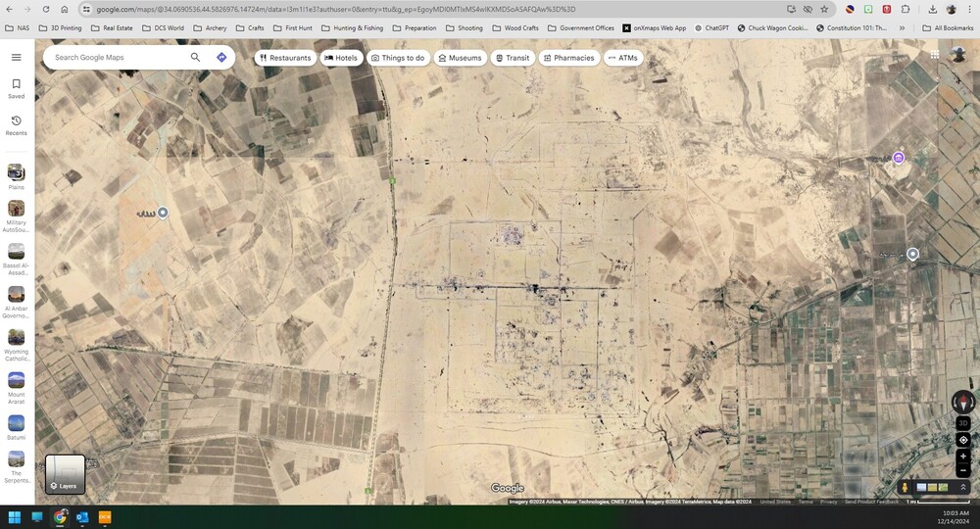The width and height of the screenshot is (980, 529).
Task: Click the town marker on west side
Action: click(163, 213)
